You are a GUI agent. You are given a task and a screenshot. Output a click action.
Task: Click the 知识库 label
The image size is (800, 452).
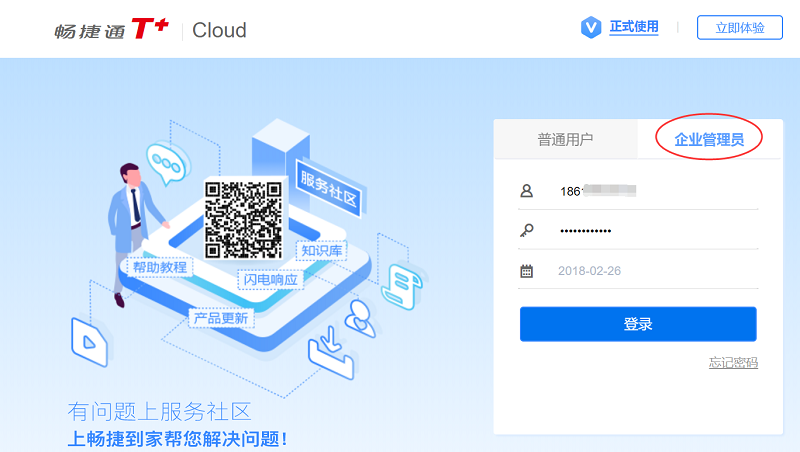(x=321, y=251)
